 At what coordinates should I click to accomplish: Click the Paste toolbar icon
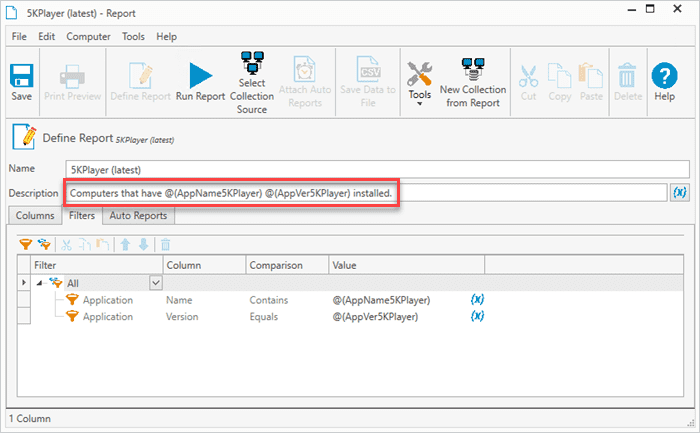tap(591, 82)
